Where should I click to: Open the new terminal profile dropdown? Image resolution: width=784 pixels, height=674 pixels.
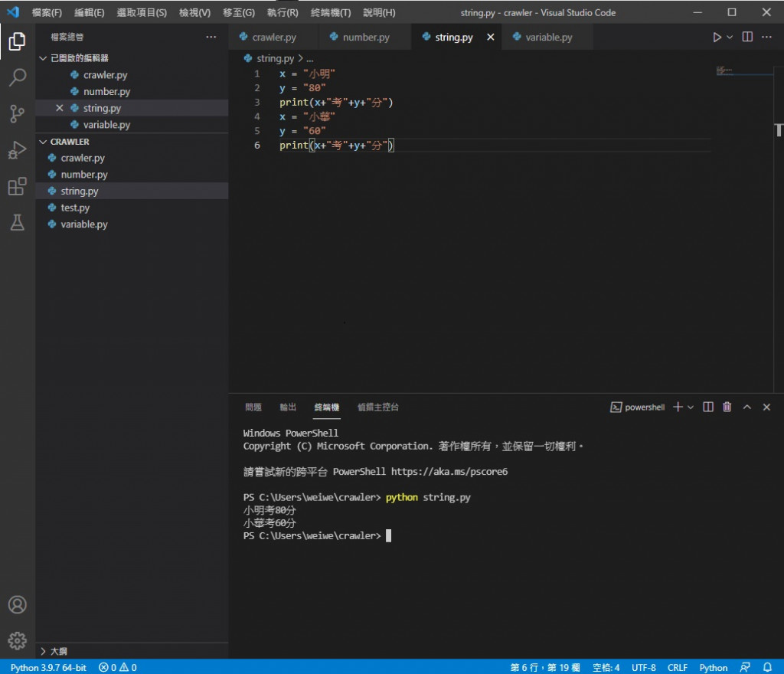click(x=691, y=407)
